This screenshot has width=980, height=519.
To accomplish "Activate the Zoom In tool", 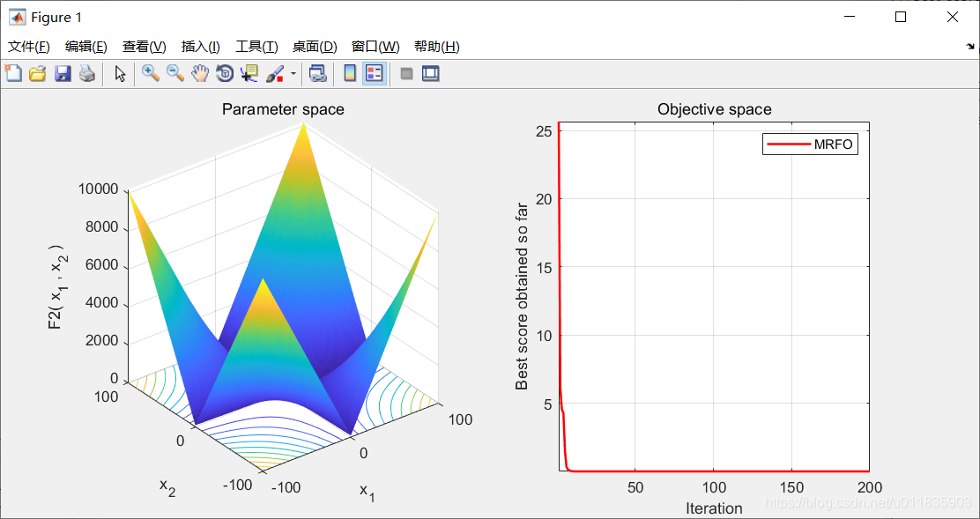I will coord(151,74).
